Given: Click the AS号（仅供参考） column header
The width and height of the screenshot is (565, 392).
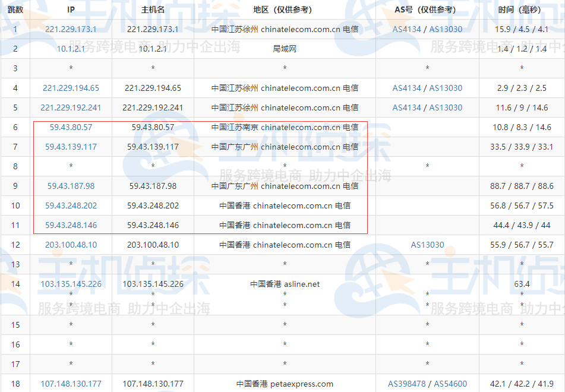Looking at the screenshot, I should (427, 10).
